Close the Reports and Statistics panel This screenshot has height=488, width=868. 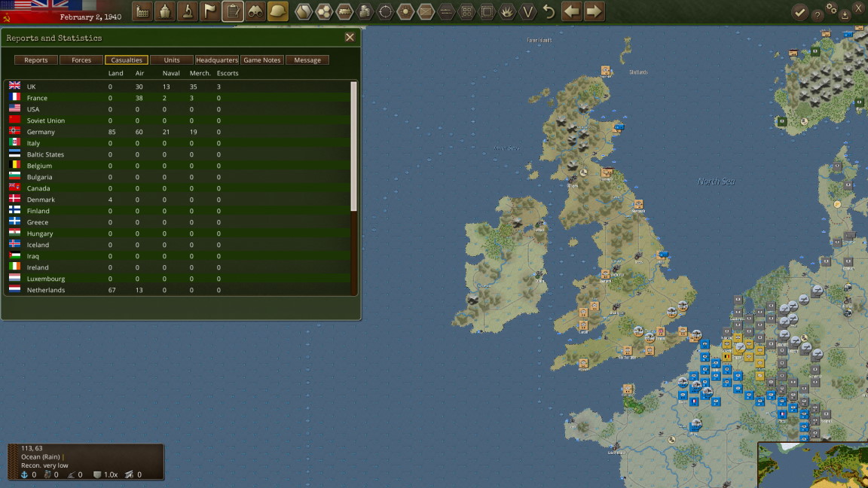[350, 37]
